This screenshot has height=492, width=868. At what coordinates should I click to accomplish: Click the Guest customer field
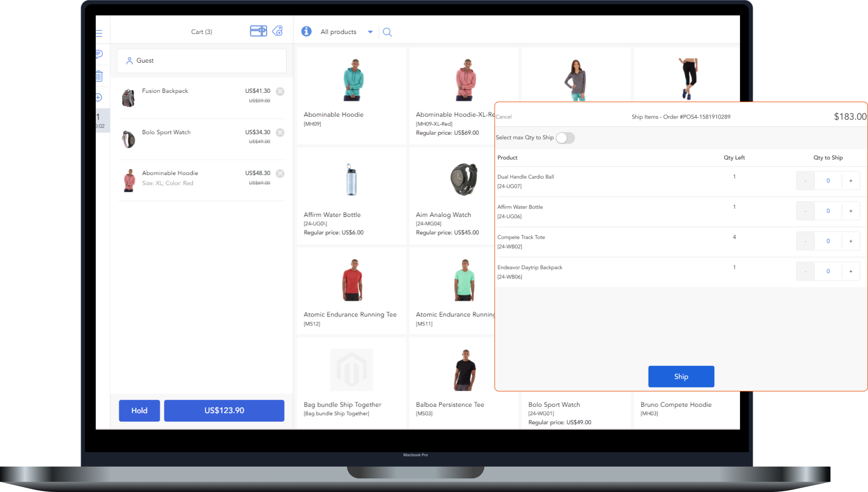pos(202,61)
